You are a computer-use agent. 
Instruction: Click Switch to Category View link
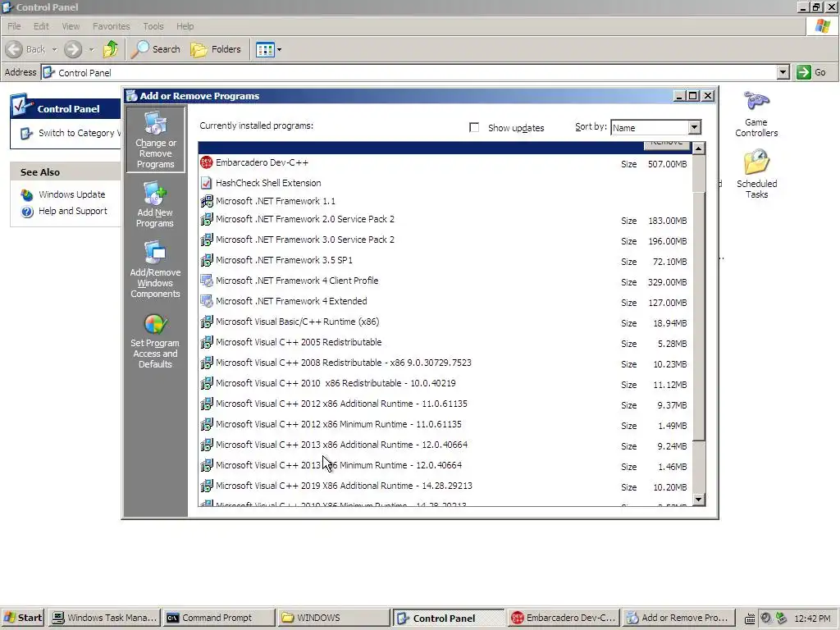pyautogui.click(x=80, y=133)
